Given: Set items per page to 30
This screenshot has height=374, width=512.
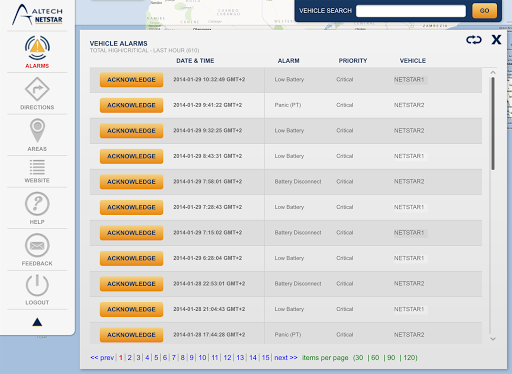Looking at the screenshot, I should (359, 358).
